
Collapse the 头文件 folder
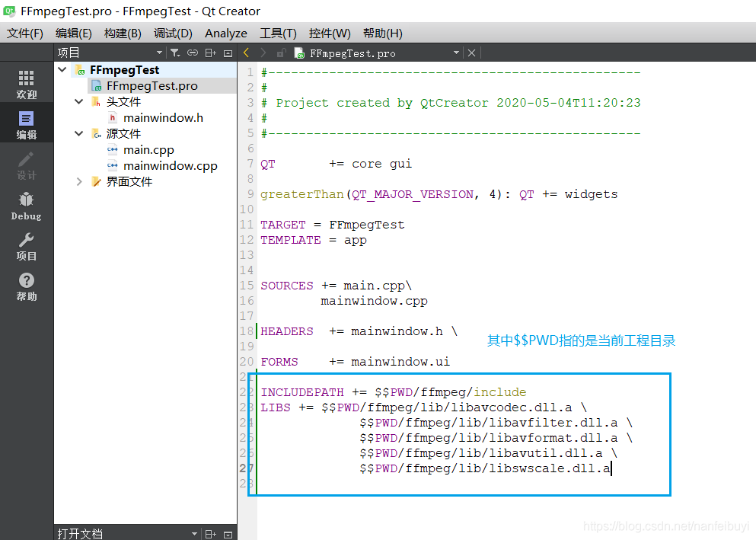pos(78,101)
